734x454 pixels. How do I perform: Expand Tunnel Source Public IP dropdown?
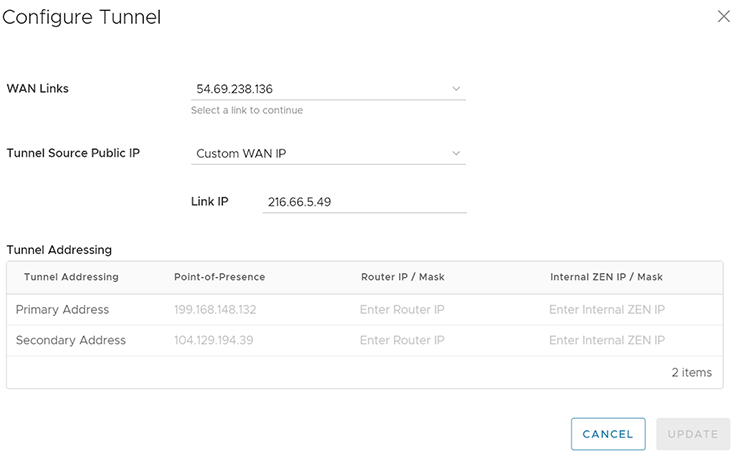pos(318,154)
